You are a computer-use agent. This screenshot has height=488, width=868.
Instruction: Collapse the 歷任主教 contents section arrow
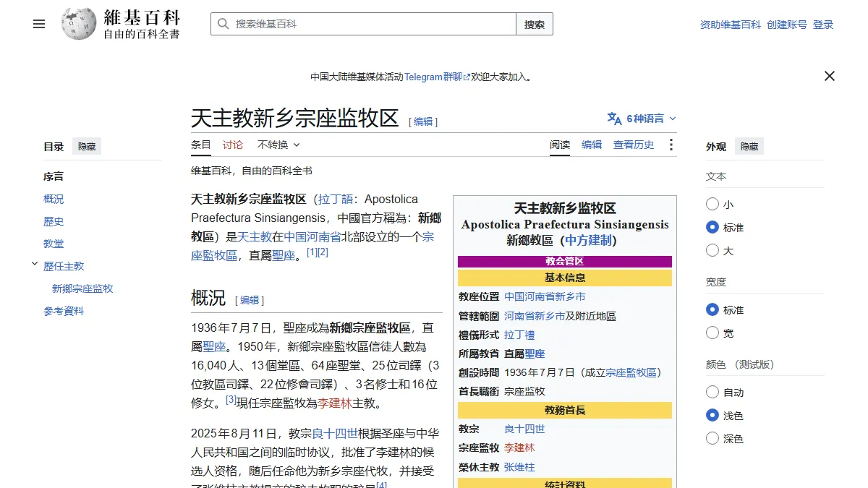[x=35, y=265]
